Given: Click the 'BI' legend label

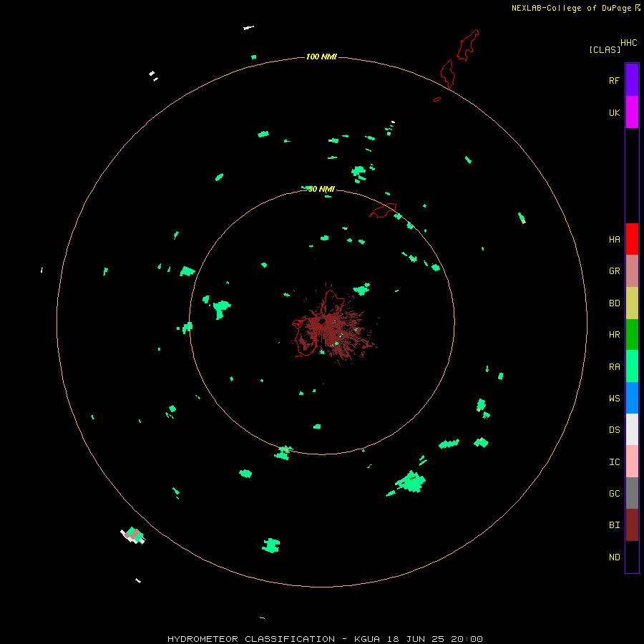Looking at the screenshot, I should (614, 525).
